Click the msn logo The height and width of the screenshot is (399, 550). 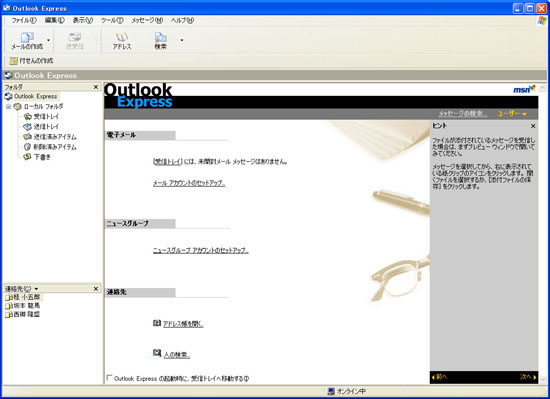click(x=524, y=89)
